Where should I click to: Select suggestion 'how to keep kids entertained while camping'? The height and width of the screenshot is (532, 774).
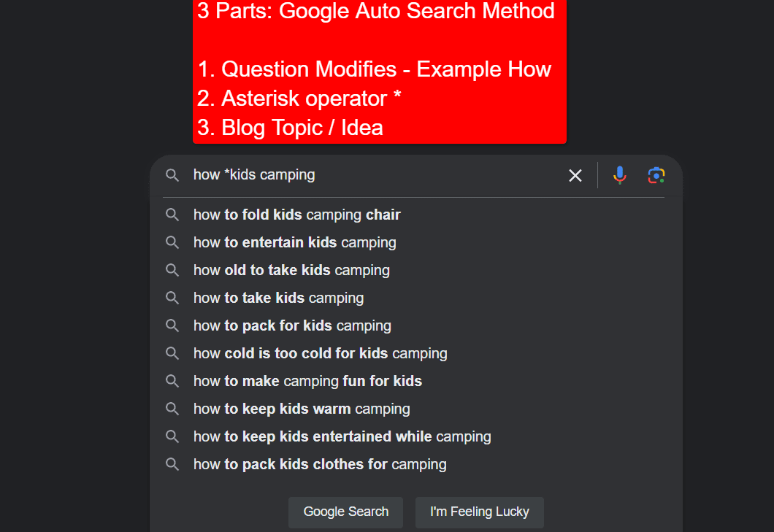coord(342,436)
